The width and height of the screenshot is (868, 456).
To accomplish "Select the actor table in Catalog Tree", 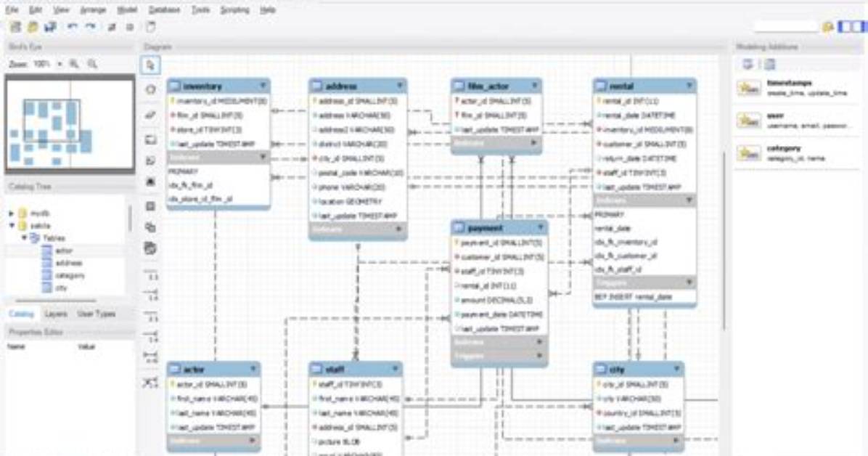I will 64,251.
